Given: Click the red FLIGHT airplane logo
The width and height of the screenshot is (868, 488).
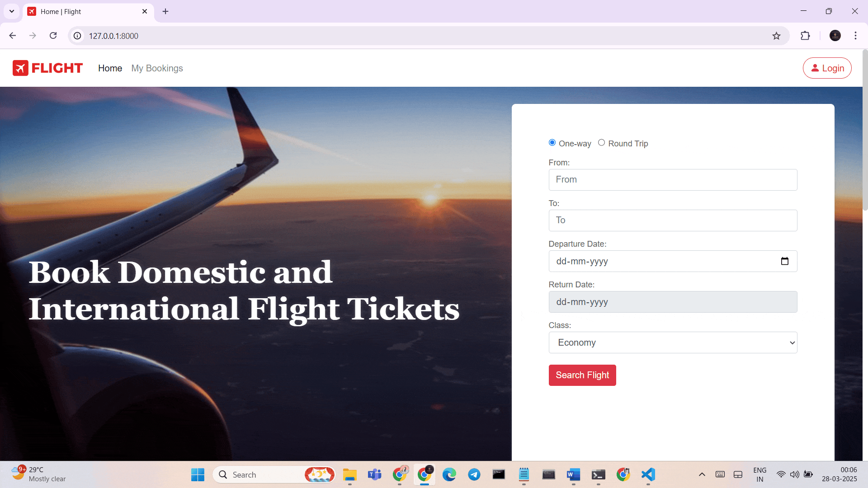Looking at the screenshot, I should [x=47, y=68].
